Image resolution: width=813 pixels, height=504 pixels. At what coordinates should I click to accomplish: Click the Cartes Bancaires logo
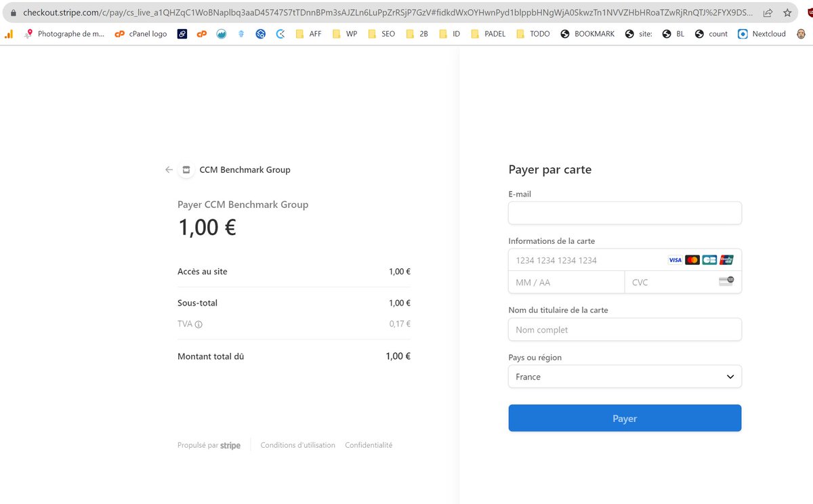(709, 260)
